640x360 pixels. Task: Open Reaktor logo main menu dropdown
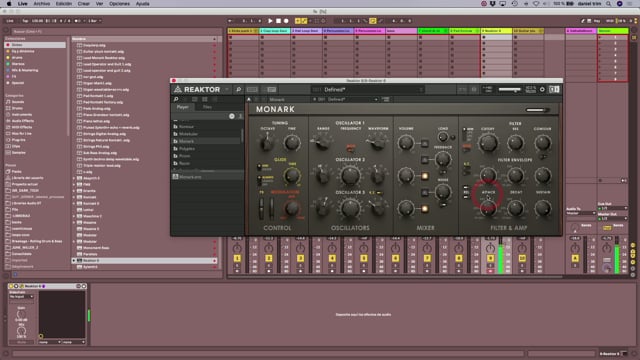click(227, 89)
